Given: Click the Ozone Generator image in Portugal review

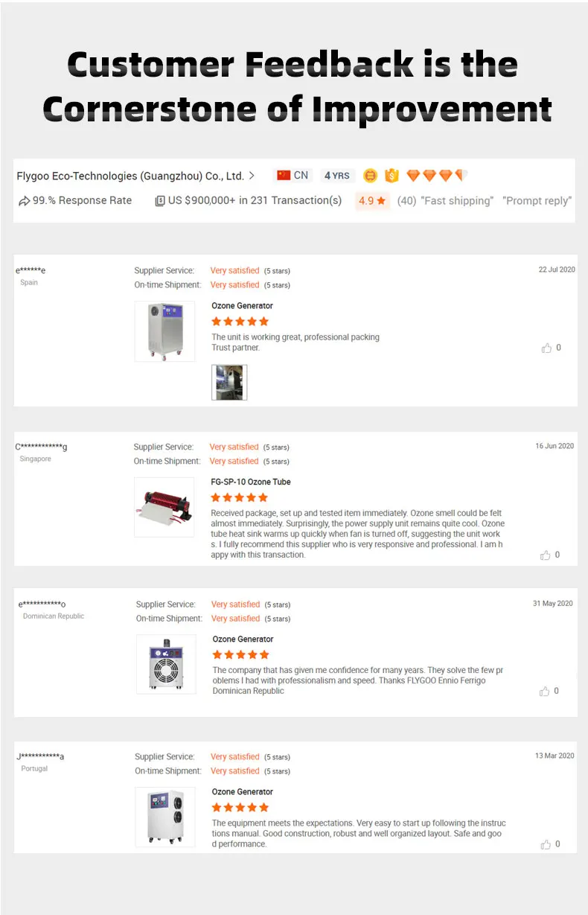Looking at the screenshot, I should pos(165,817).
